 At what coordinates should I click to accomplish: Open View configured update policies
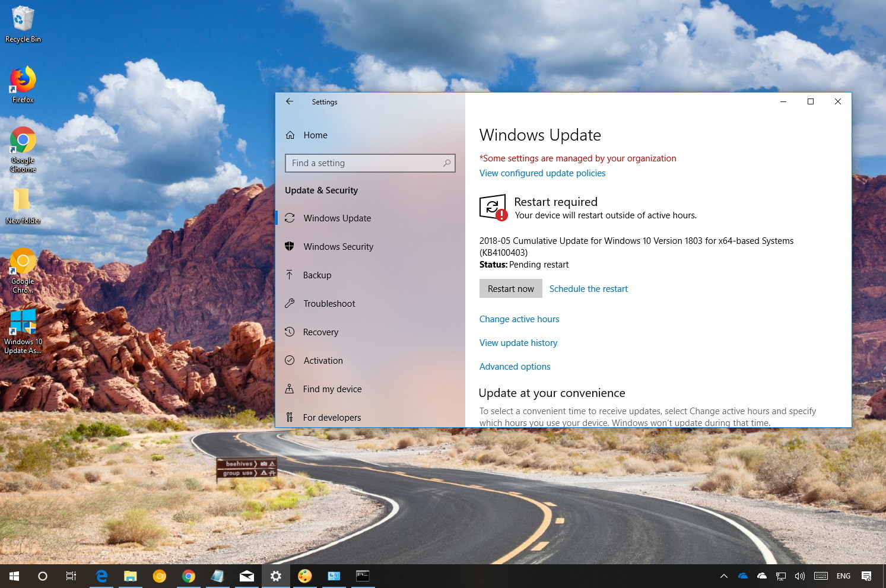[542, 173]
